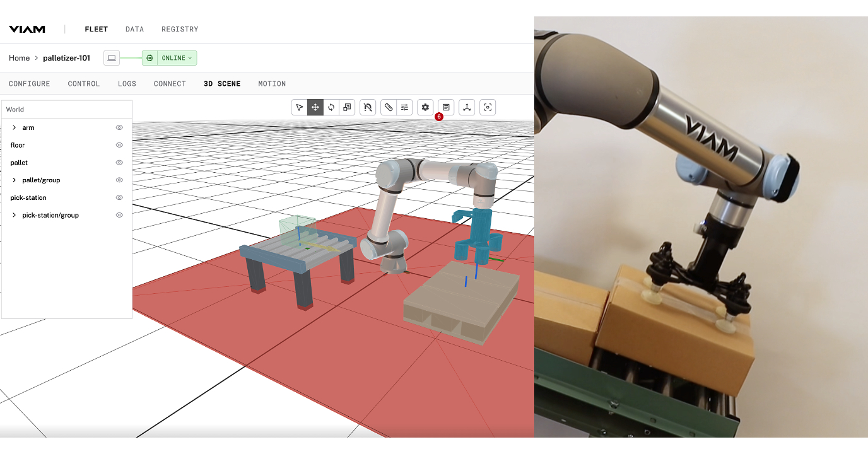Screen dimensions: 868x454
Task: Click the palletizer-101 breadcrumb
Action: pyautogui.click(x=66, y=58)
